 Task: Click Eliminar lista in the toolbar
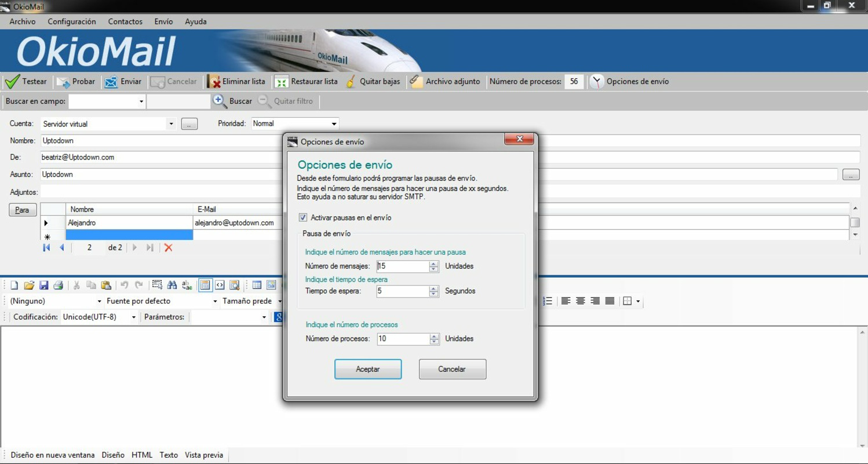[x=236, y=82]
